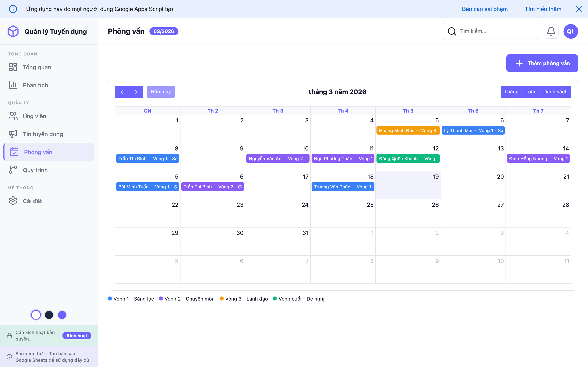This screenshot has width=588, height=367.
Task: Select the white light theme swatch
Action: click(x=36, y=315)
